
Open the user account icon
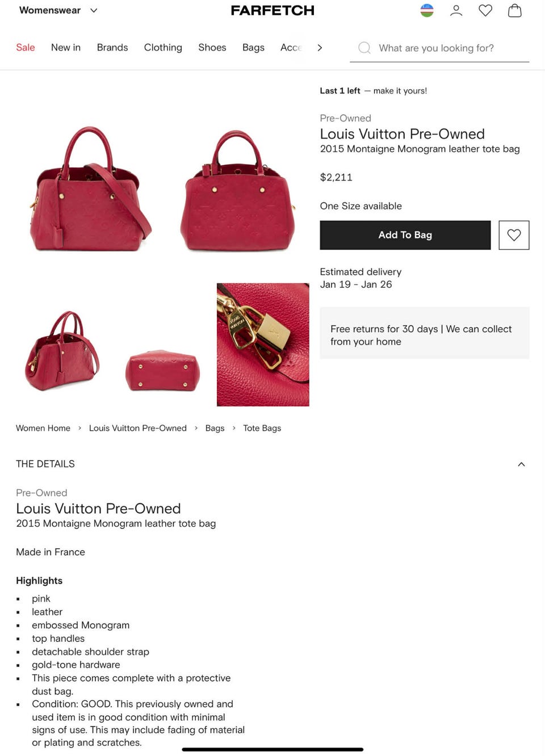tap(456, 10)
